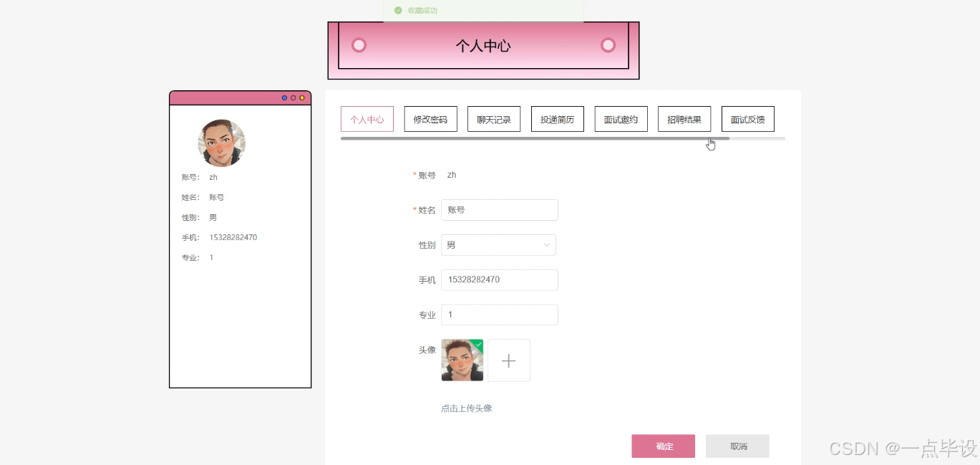Switch to the 面试邀约 tab
980x465 pixels.
620,118
